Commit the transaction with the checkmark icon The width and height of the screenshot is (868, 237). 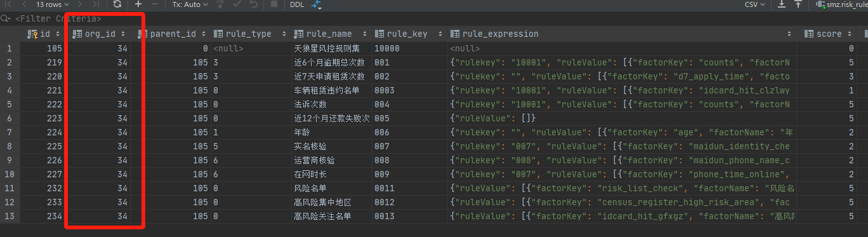click(237, 4)
